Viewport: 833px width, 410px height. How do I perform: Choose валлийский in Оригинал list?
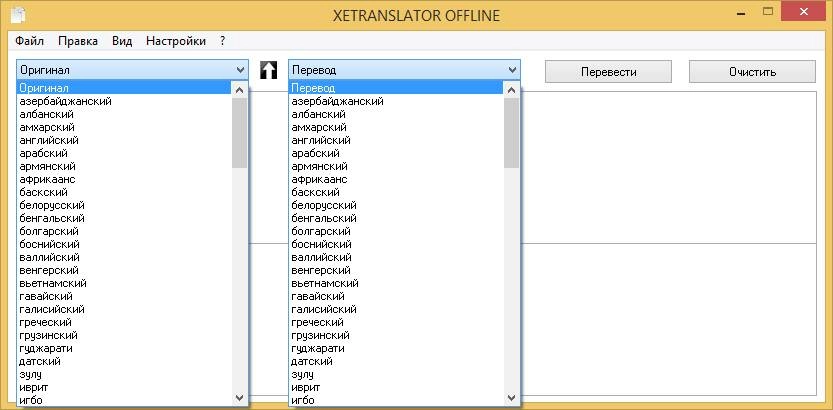pos(124,257)
